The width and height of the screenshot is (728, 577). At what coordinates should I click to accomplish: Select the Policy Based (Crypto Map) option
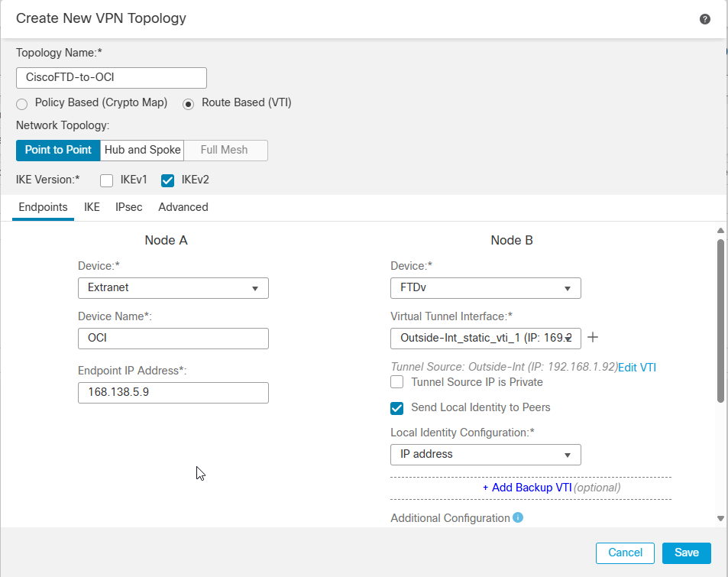[22, 103]
